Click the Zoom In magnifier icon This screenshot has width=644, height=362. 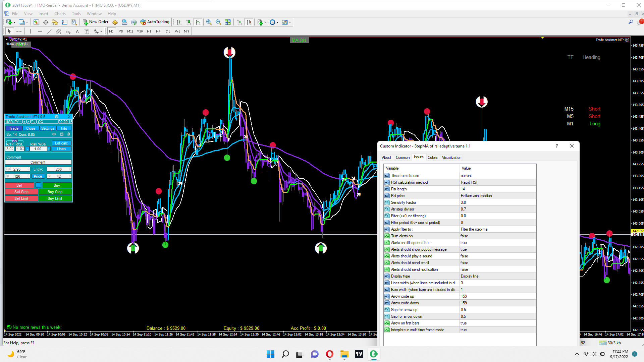click(209, 22)
